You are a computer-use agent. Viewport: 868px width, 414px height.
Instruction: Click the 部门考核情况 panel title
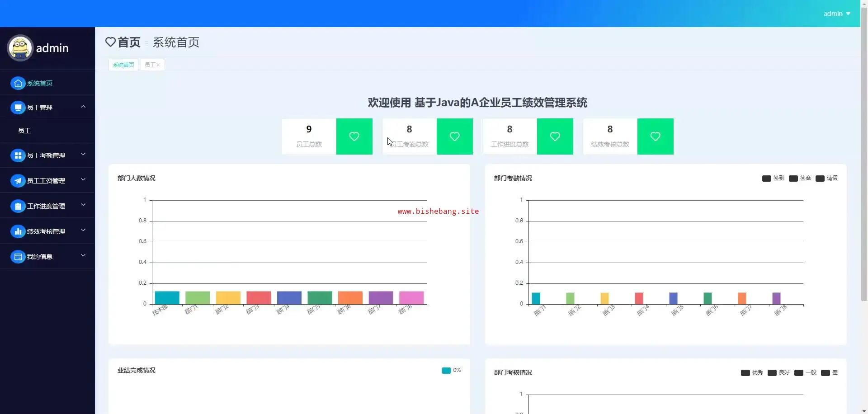[513, 372]
